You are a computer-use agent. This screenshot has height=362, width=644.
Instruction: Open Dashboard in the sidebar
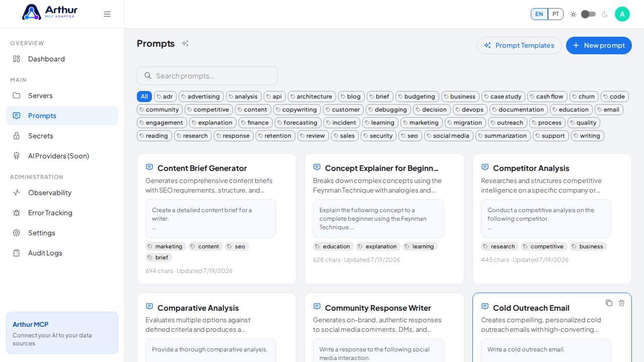pyautogui.click(x=62, y=59)
